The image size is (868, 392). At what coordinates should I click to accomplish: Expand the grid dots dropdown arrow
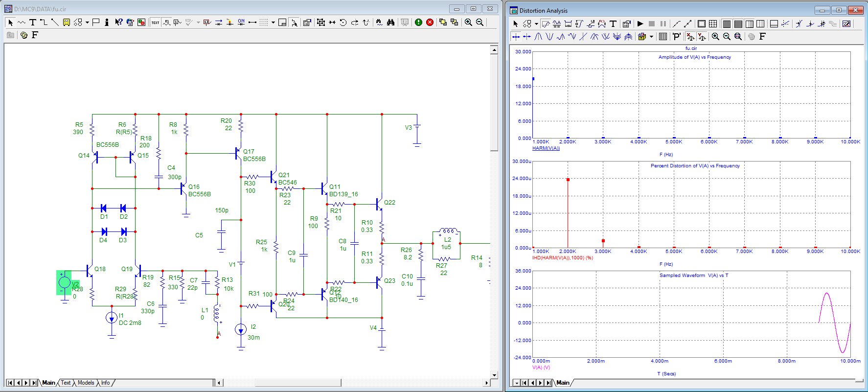[273, 23]
